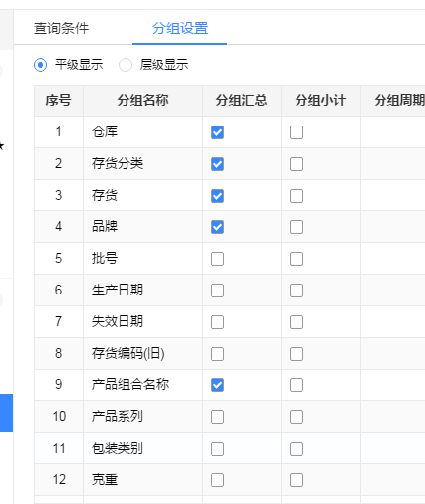The image size is (425, 504).
Task: Uncheck 分组汇总 for 存货分类
Action: [217, 164]
